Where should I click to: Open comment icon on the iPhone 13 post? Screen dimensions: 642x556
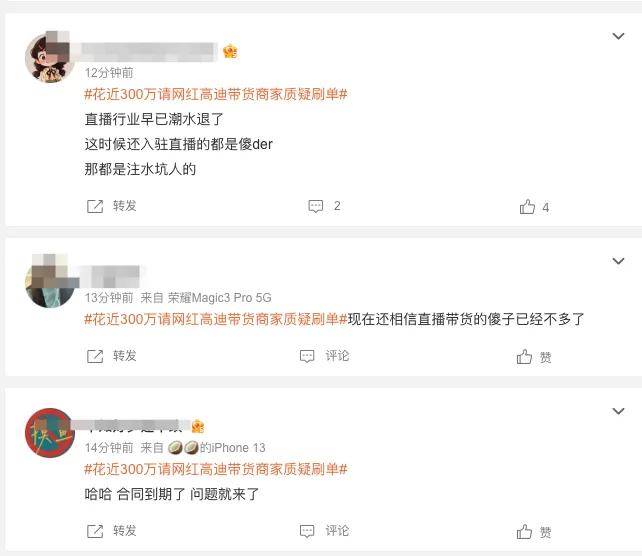[307, 531]
